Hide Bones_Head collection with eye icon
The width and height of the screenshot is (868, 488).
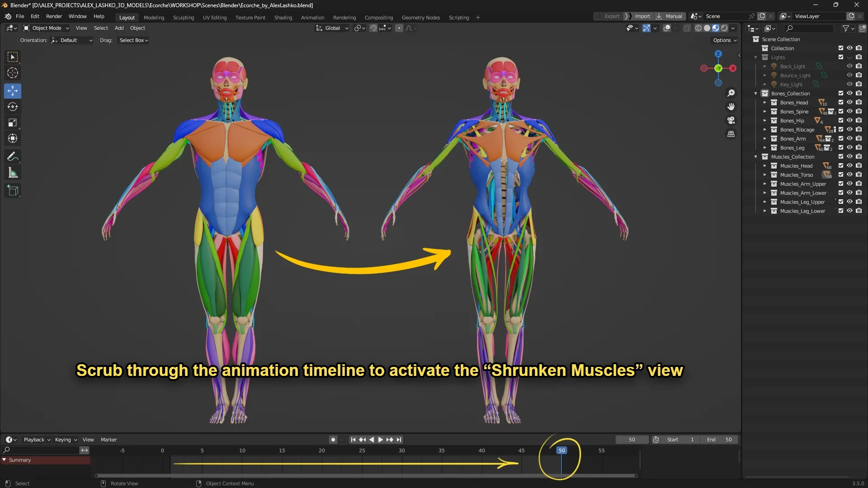(849, 103)
